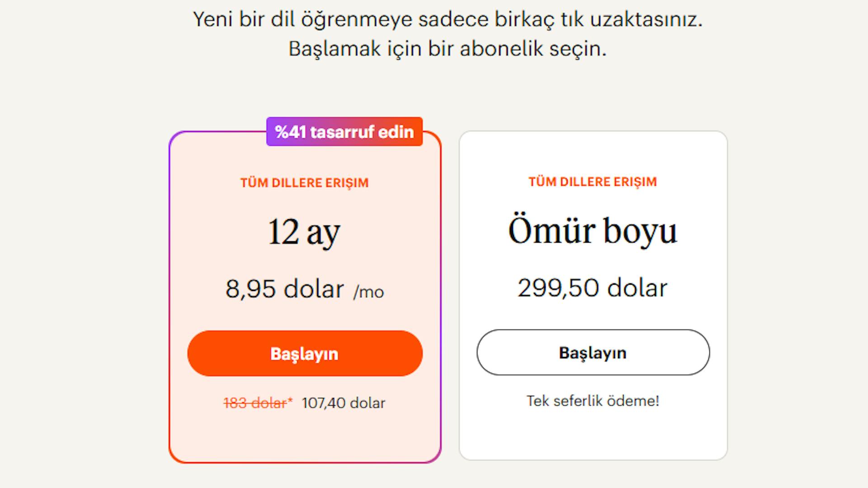Click the Ömür boyu plan heading
Screen dimensions: 868x488
click(593, 230)
